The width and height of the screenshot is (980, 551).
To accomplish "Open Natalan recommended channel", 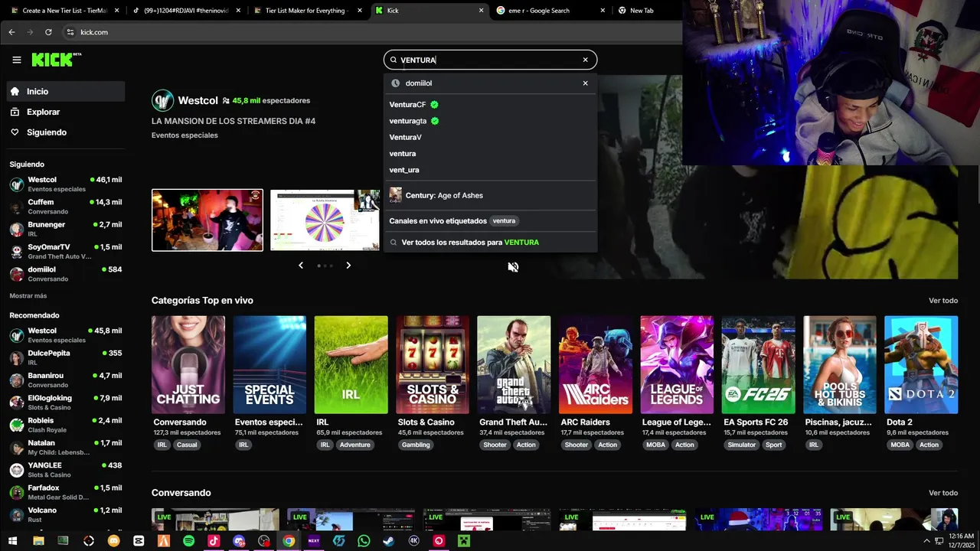I will [x=66, y=447].
